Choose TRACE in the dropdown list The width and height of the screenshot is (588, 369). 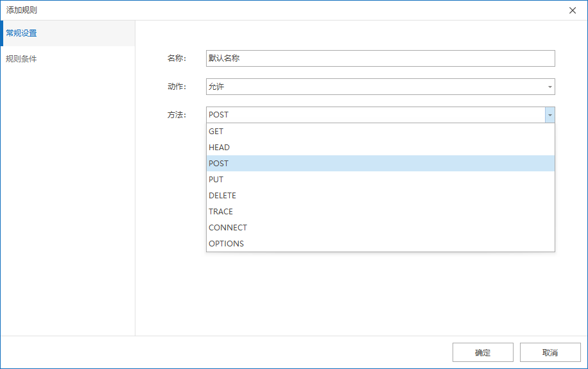click(380, 211)
